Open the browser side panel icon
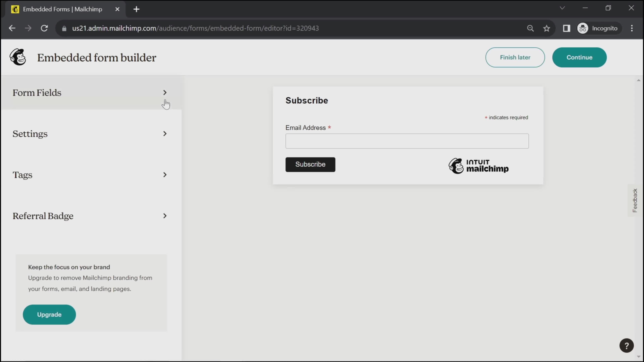Viewport: 644px width, 362px height. click(566, 28)
